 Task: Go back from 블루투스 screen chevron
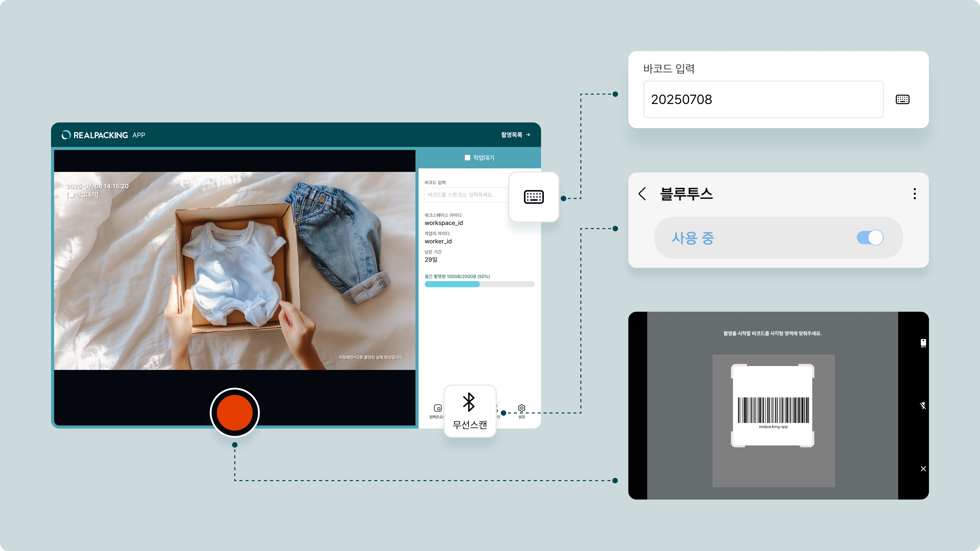point(642,194)
